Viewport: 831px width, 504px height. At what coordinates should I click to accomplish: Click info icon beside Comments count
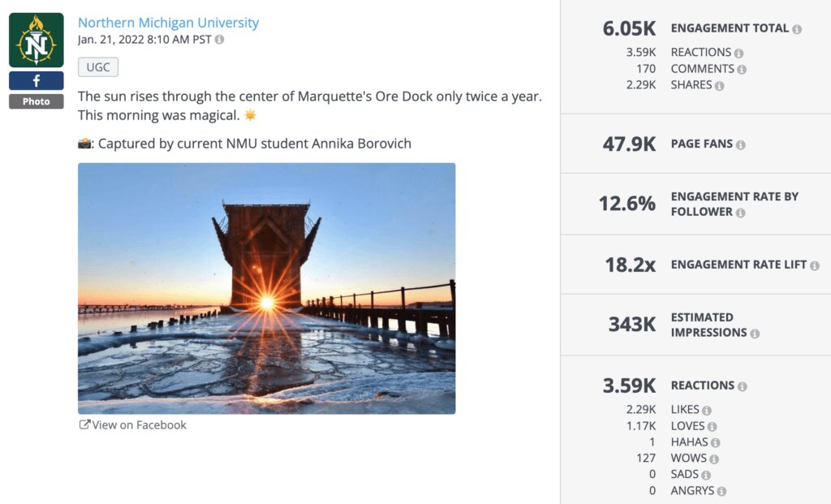742,70
